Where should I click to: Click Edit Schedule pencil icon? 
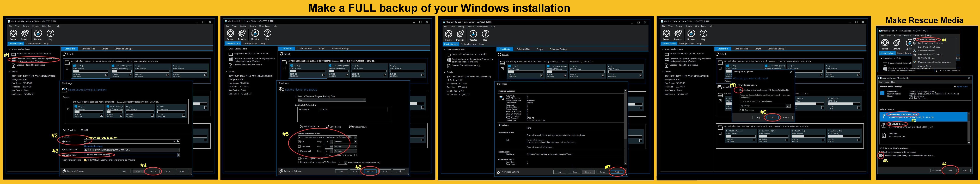click(x=327, y=127)
